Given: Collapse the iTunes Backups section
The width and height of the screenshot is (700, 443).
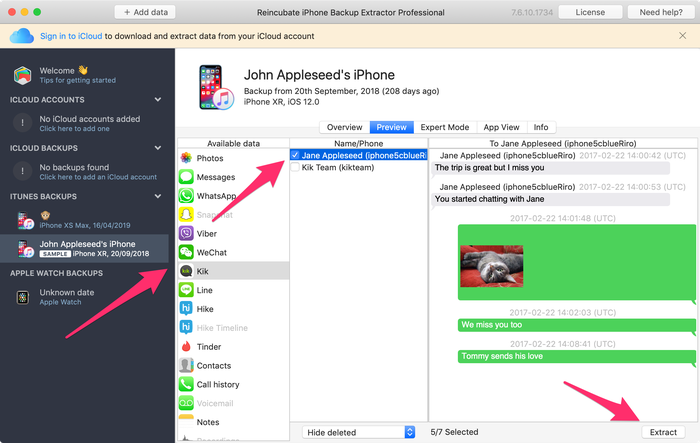Looking at the screenshot, I should pos(158,196).
